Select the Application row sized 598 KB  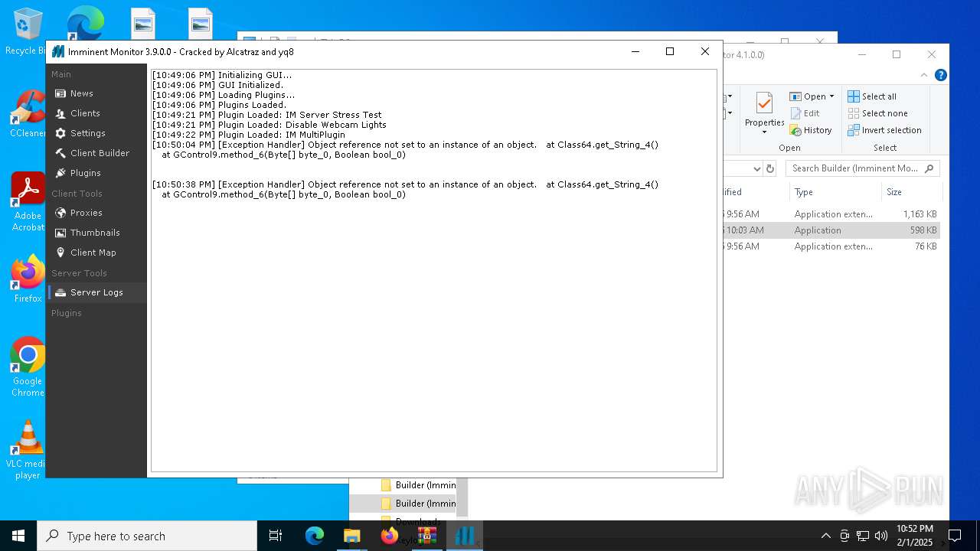pyautogui.click(x=831, y=230)
